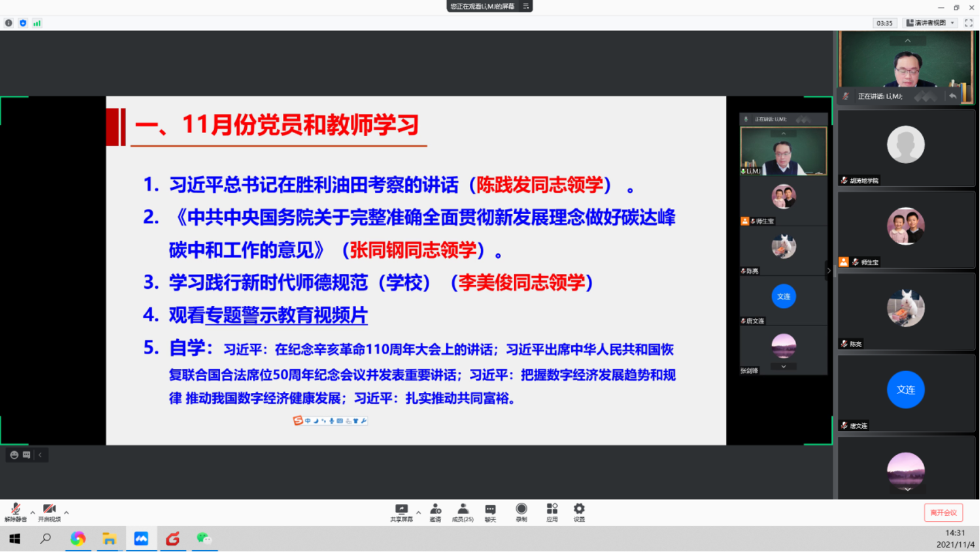This screenshot has width=980, height=552.
Task: Start 录制 (Record) of the meeting
Action: tap(521, 512)
